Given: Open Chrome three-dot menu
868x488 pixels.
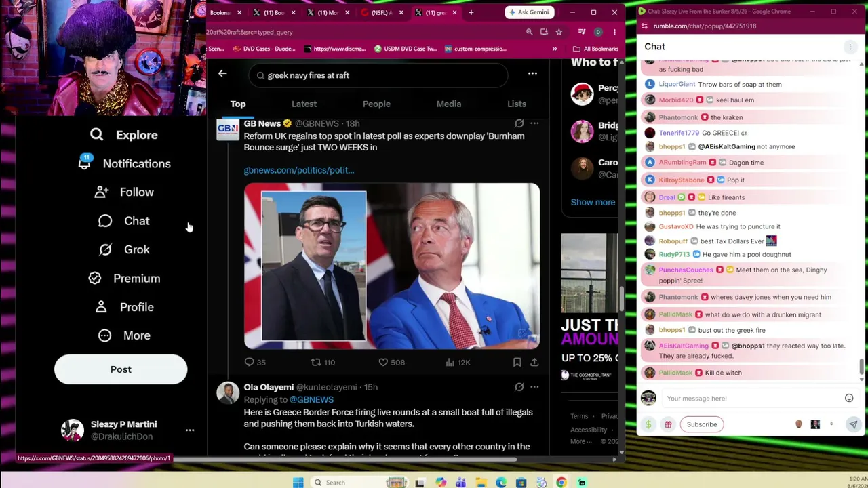Looking at the screenshot, I should click(614, 32).
